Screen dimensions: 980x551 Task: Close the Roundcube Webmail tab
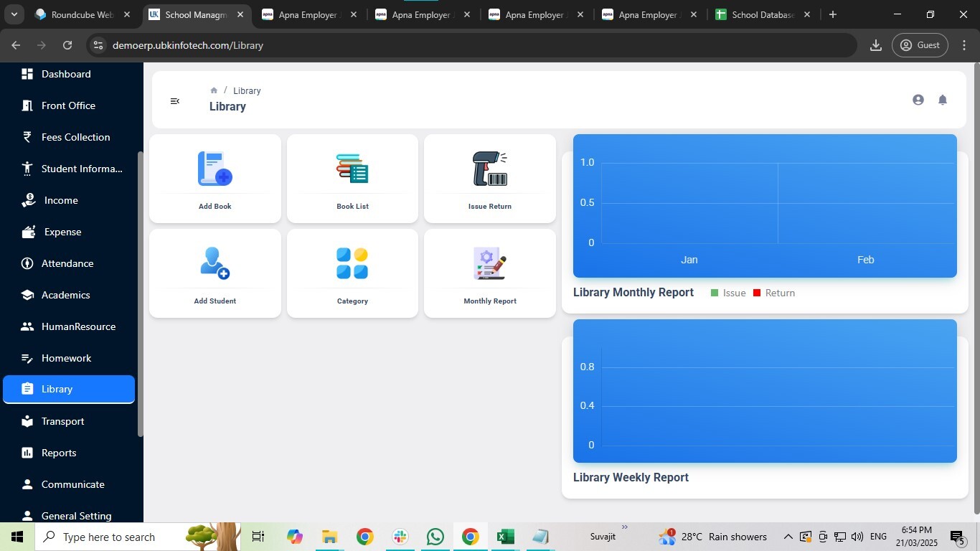(127, 14)
